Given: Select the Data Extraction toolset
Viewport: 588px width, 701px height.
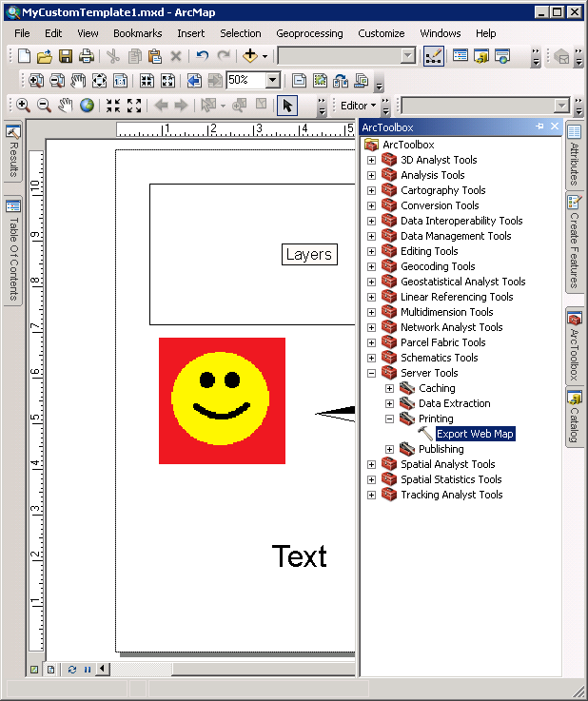Looking at the screenshot, I should [454, 403].
